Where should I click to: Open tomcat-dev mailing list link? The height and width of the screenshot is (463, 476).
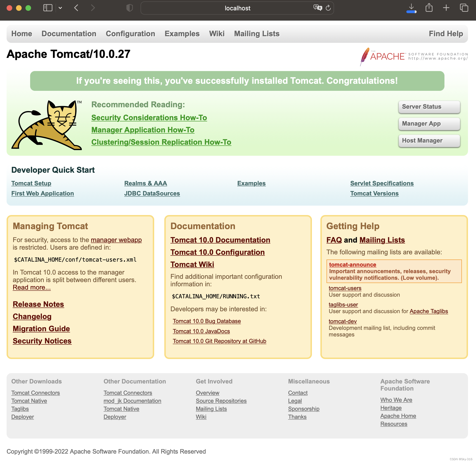point(342,321)
